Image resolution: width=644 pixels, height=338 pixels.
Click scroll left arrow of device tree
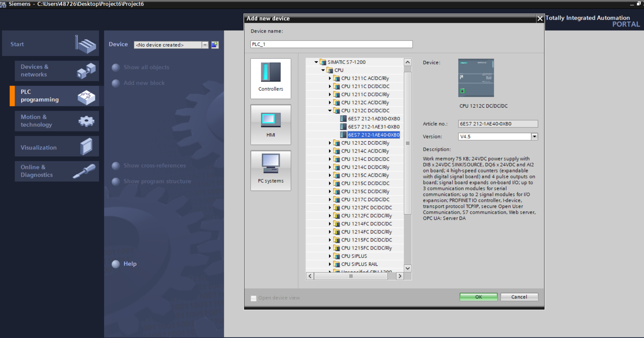coord(310,276)
